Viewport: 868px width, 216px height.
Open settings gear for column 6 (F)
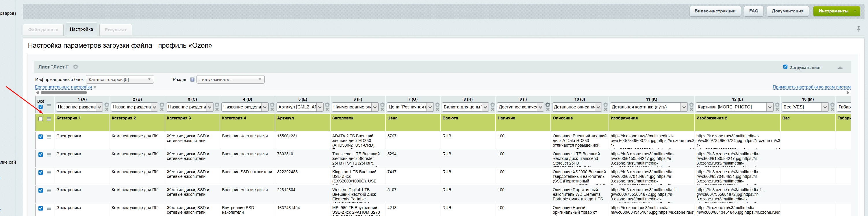coord(382,104)
